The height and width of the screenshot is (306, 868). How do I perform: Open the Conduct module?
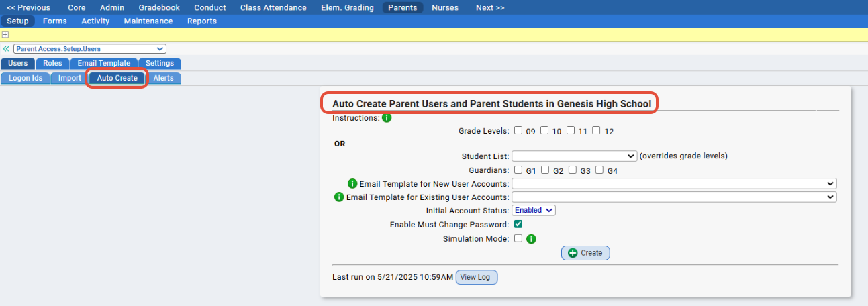tap(210, 8)
